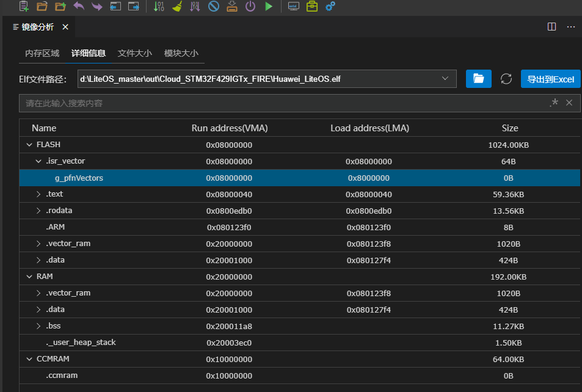Switch to the 内存区域 tab
This screenshot has width=582, height=392.
click(42, 53)
